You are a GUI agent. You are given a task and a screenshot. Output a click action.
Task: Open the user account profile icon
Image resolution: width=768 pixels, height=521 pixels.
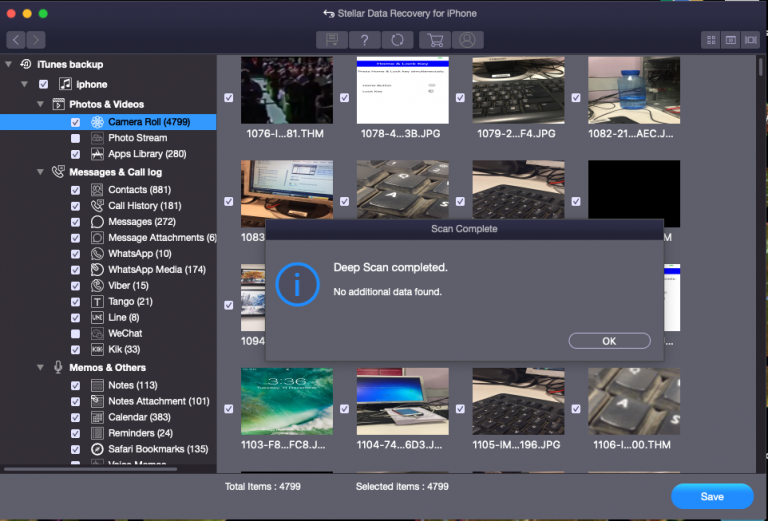[467, 40]
